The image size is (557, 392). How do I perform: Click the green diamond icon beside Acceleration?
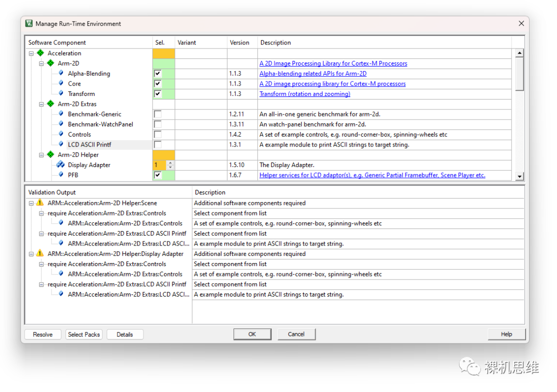[41, 53]
